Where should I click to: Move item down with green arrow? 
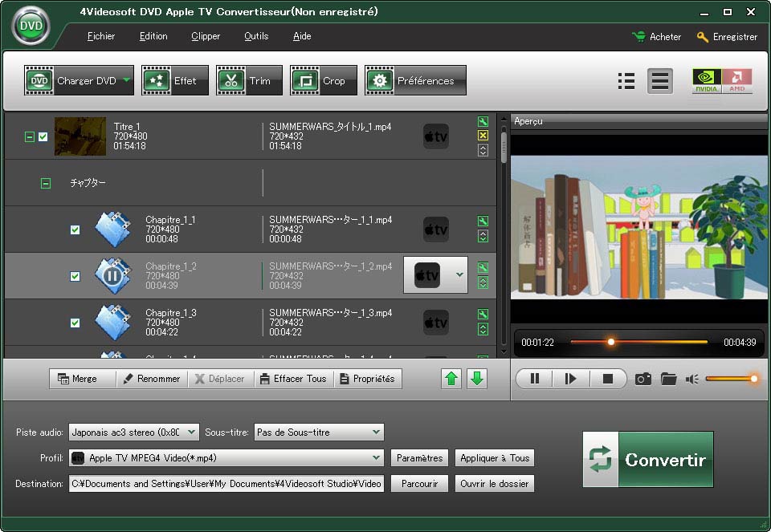coord(477,379)
